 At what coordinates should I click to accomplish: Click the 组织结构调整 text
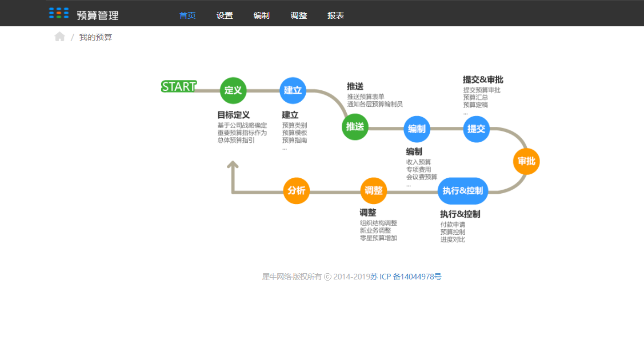click(378, 223)
